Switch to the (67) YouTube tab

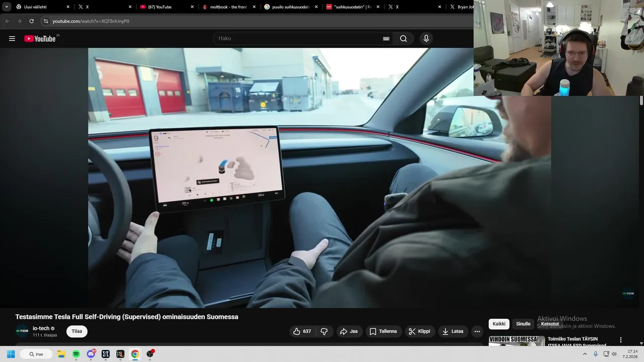click(x=166, y=7)
